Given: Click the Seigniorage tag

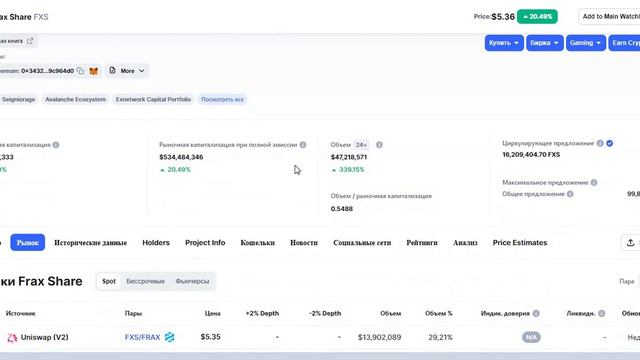Looking at the screenshot, I should pyautogui.click(x=18, y=100).
